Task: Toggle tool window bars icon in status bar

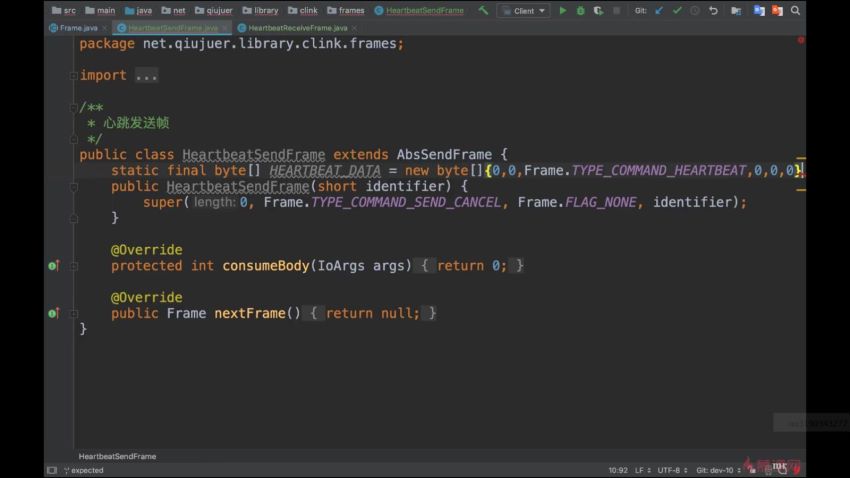Action: pos(51,470)
